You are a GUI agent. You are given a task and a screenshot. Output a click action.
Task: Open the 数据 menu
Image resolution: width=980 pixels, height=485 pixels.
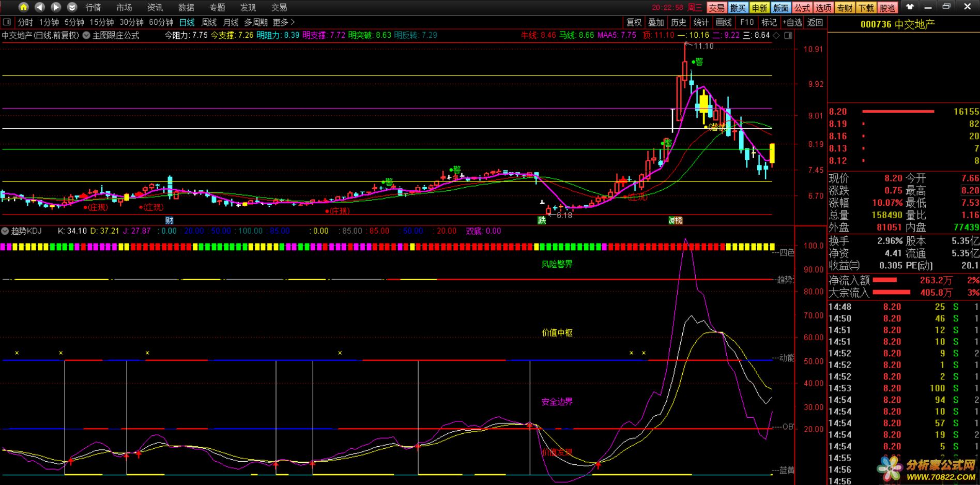coord(186,7)
